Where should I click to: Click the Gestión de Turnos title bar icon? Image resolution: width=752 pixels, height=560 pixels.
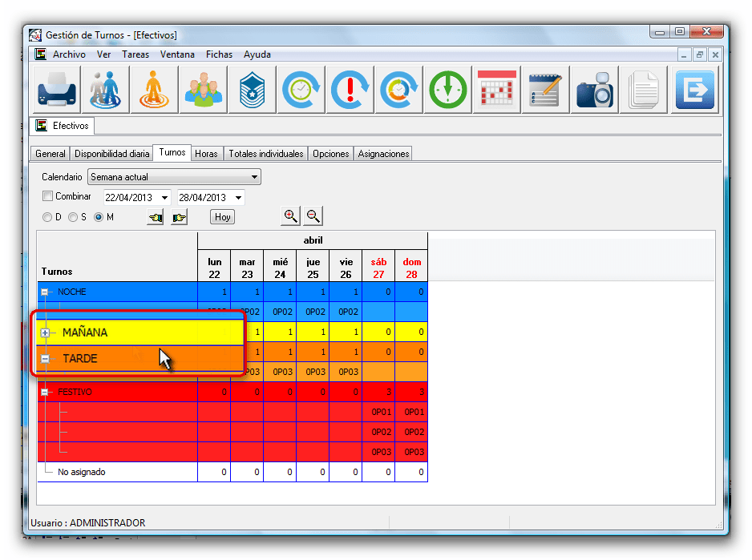pyautogui.click(x=35, y=35)
